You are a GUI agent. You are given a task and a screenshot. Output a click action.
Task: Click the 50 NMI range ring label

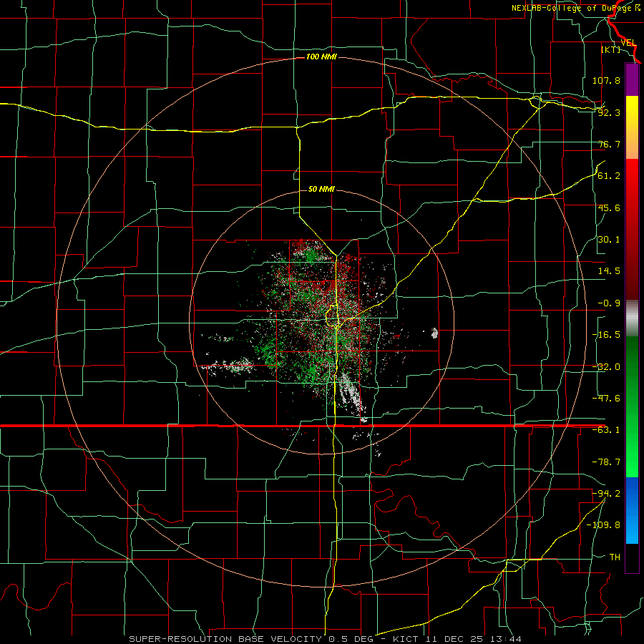click(x=321, y=189)
